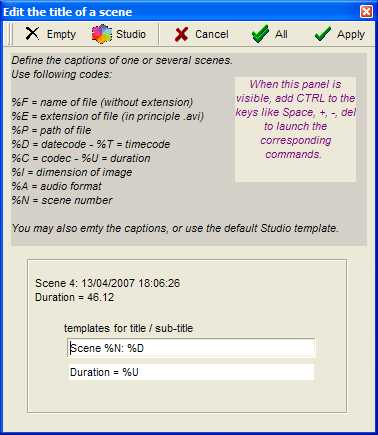Click the 'Duration = 46.12' preview line

tap(74, 297)
